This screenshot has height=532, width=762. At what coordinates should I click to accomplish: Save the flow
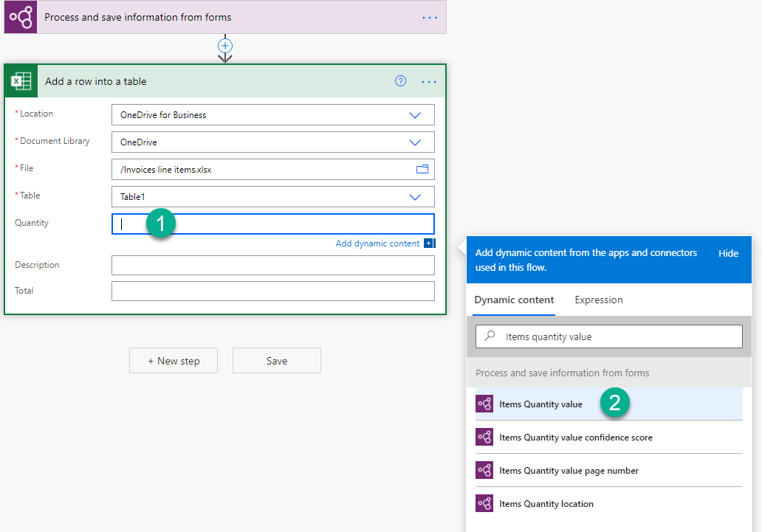point(276,360)
